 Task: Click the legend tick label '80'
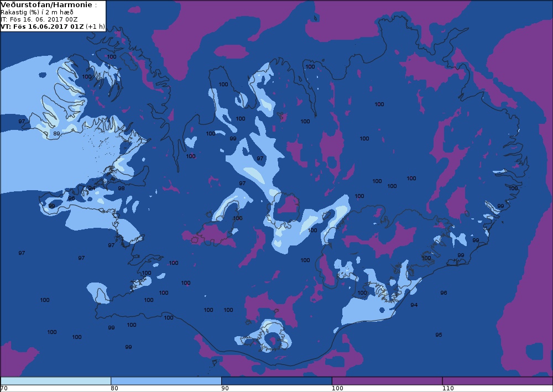click(x=114, y=389)
